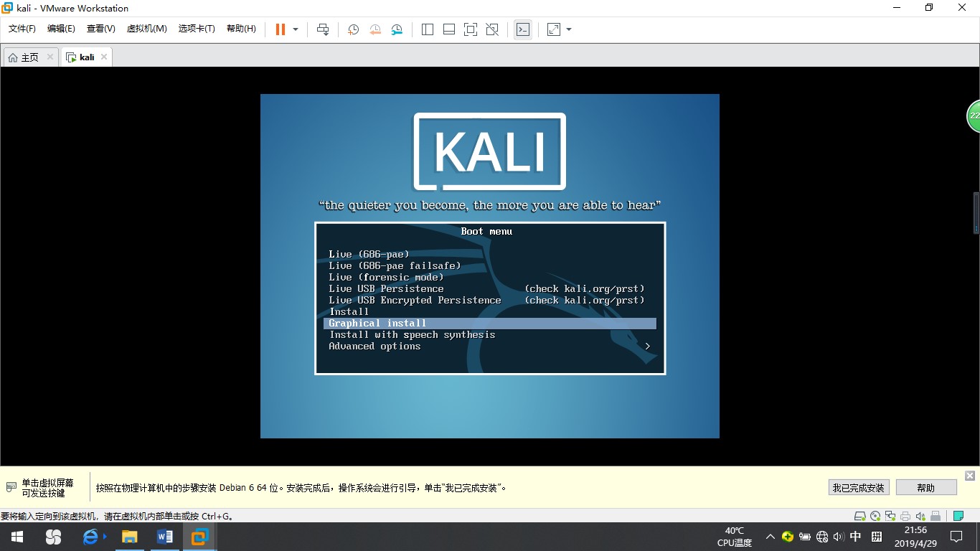The width and height of the screenshot is (980, 551).
Task: Click the printer device status icon
Action: (905, 516)
